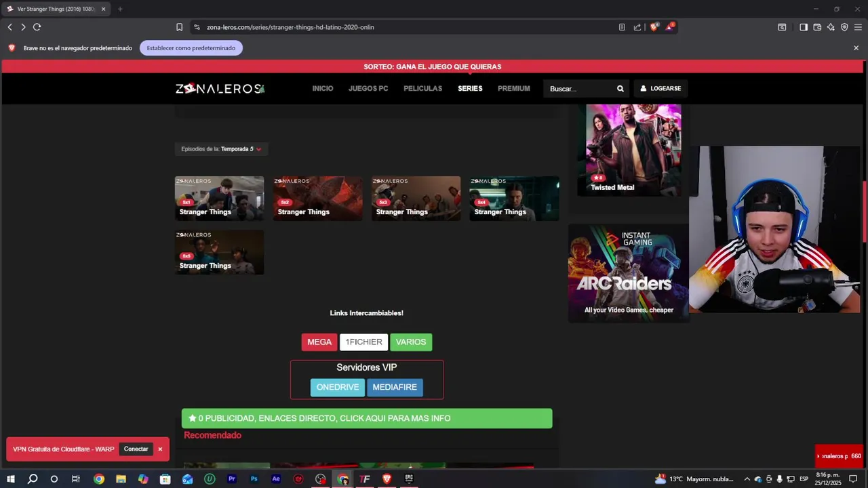Open a new tab with the plus button
This screenshot has width=868, height=488.
[x=120, y=9]
